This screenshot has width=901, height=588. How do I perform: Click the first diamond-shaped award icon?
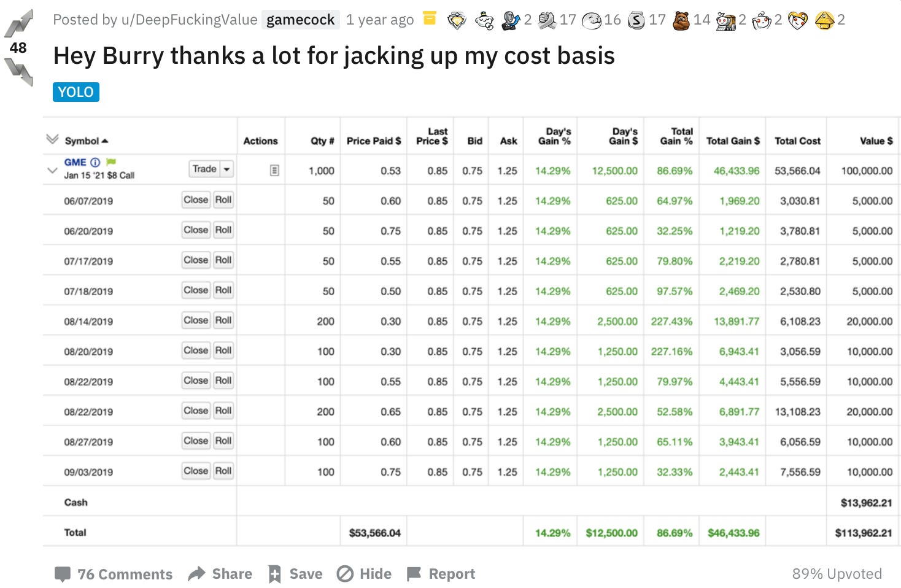pyautogui.click(x=457, y=20)
